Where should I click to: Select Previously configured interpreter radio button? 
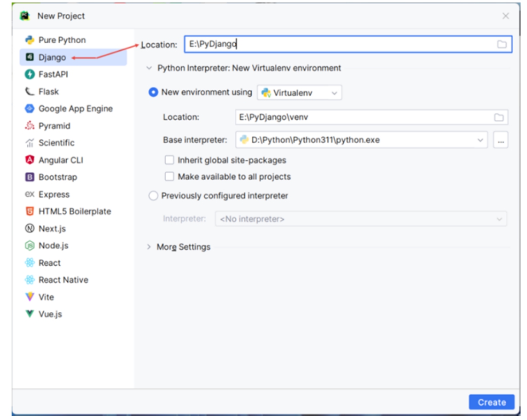point(153,196)
